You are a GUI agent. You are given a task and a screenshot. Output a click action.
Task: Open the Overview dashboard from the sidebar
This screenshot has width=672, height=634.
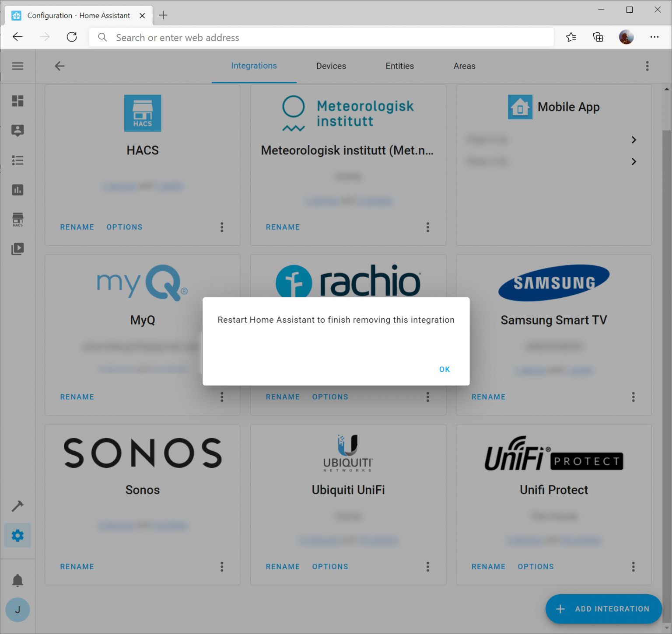[17, 101]
